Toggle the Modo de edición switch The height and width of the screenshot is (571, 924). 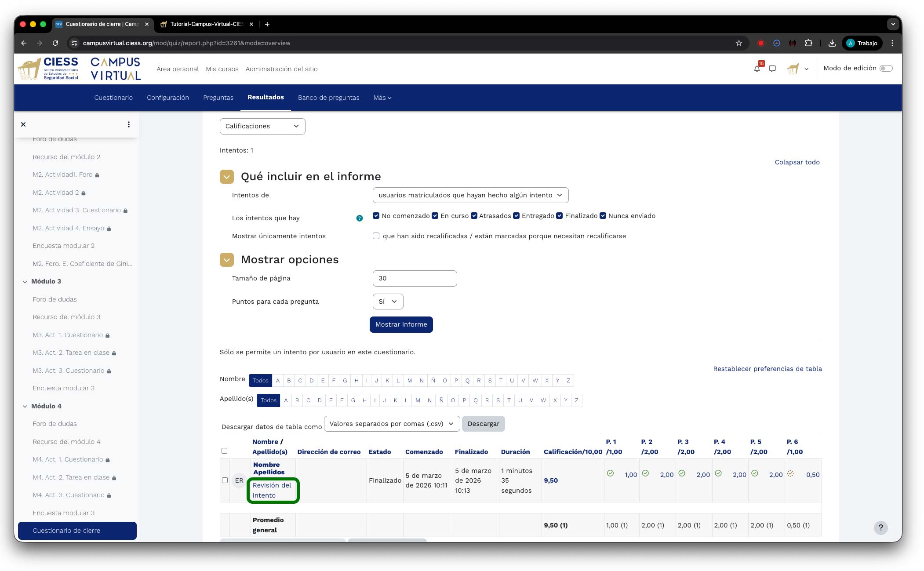click(886, 68)
